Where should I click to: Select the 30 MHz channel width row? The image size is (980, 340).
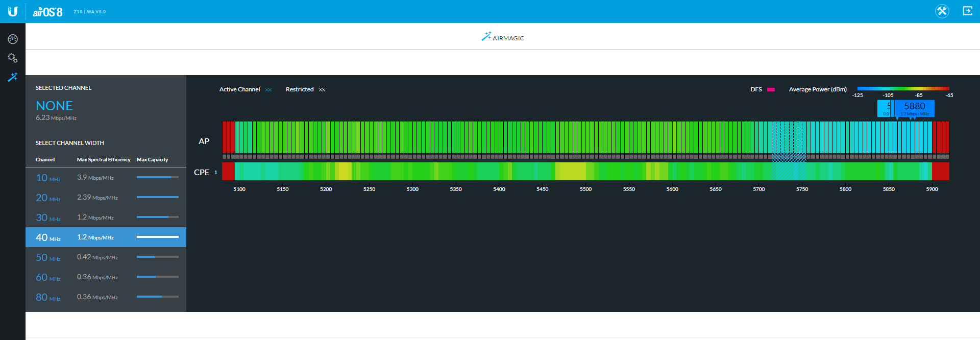click(106, 217)
